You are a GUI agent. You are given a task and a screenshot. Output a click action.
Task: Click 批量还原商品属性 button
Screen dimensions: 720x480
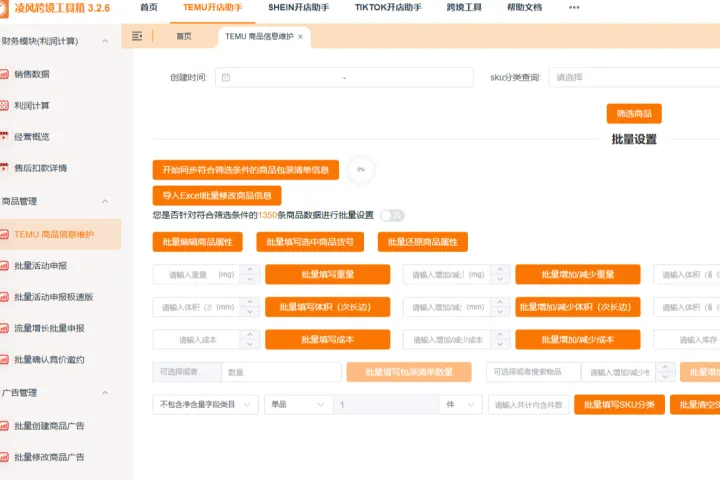[422, 242]
